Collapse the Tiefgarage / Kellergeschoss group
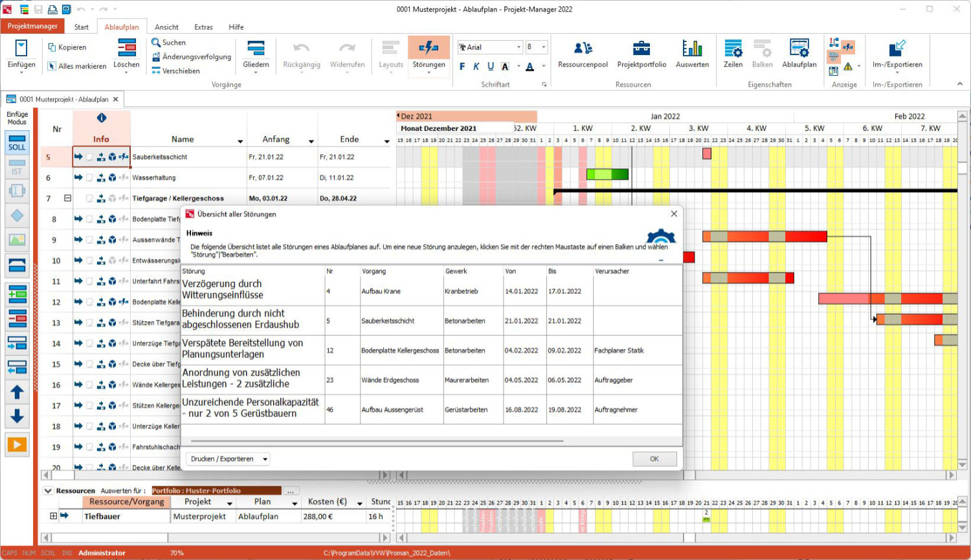 [x=67, y=198]
